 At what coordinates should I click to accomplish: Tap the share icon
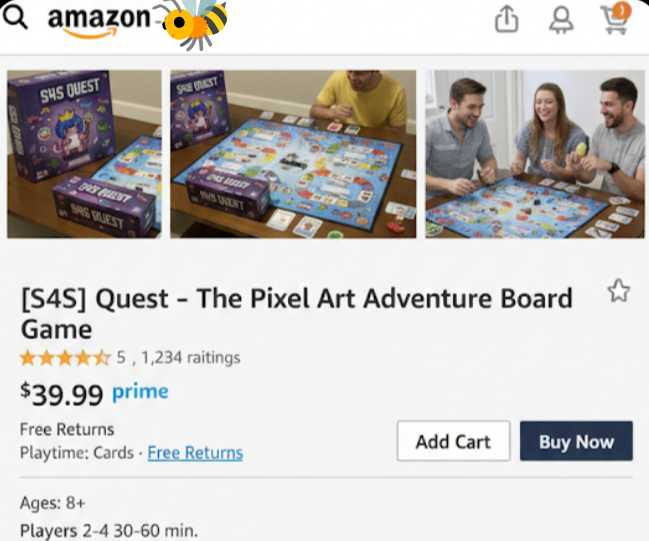(x=507, y=19)
